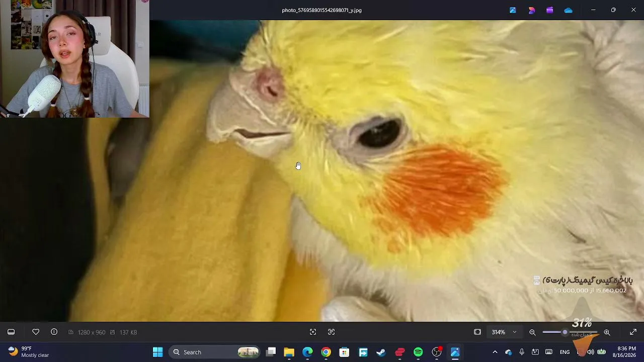Scan text in the image
The width and height of the screenshot is (644, 362).
point(331,332)
